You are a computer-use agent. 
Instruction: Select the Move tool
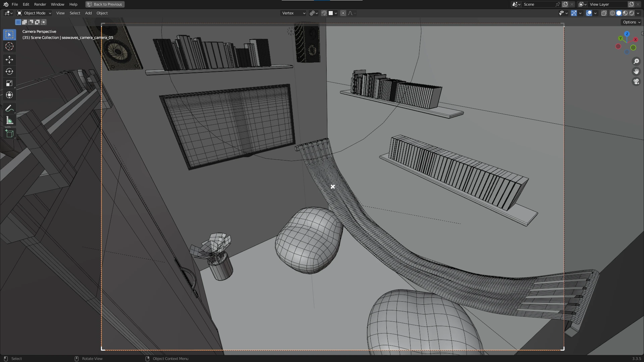[x=9, y=60]
